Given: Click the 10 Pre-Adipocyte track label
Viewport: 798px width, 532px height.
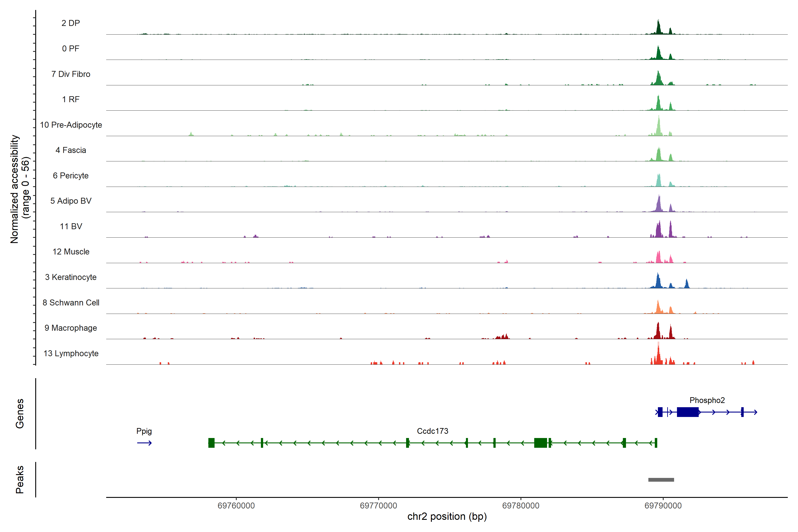Looking at the screenshot, I should [x=71, y=125].
